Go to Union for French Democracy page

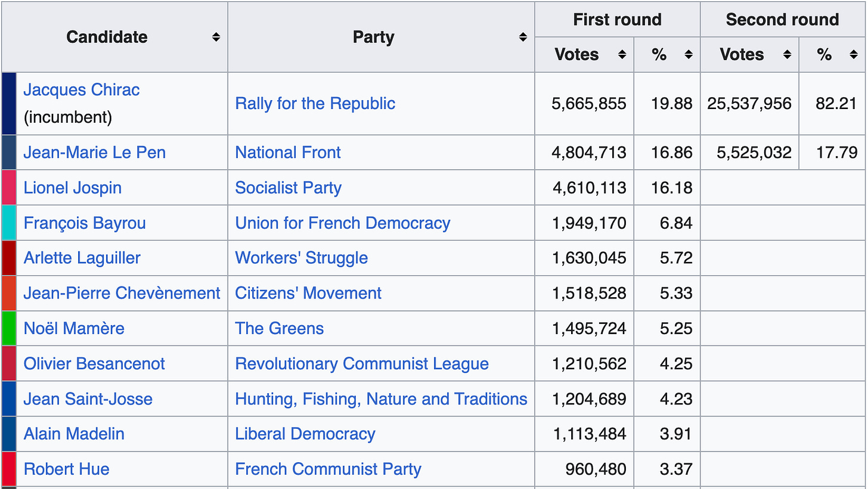coord(342,223)
